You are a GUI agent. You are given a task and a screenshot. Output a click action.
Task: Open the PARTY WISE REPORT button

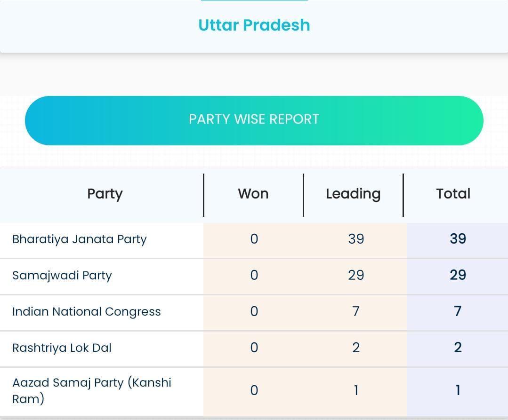[254, 120]
